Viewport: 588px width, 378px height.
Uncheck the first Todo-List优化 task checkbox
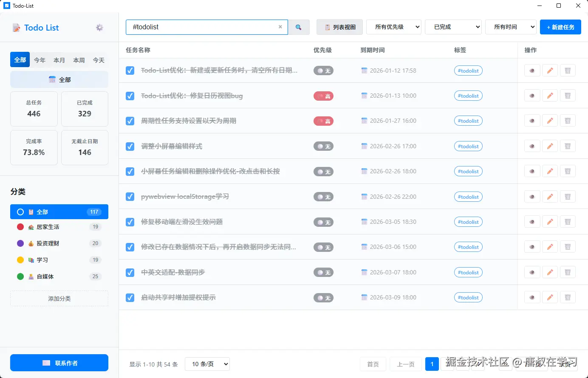130,71
